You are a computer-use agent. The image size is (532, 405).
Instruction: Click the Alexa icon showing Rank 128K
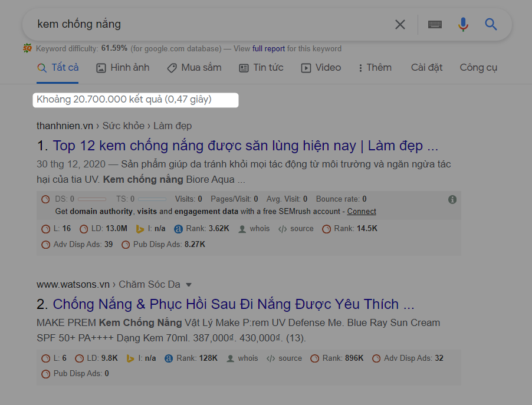tap(169, 358)
